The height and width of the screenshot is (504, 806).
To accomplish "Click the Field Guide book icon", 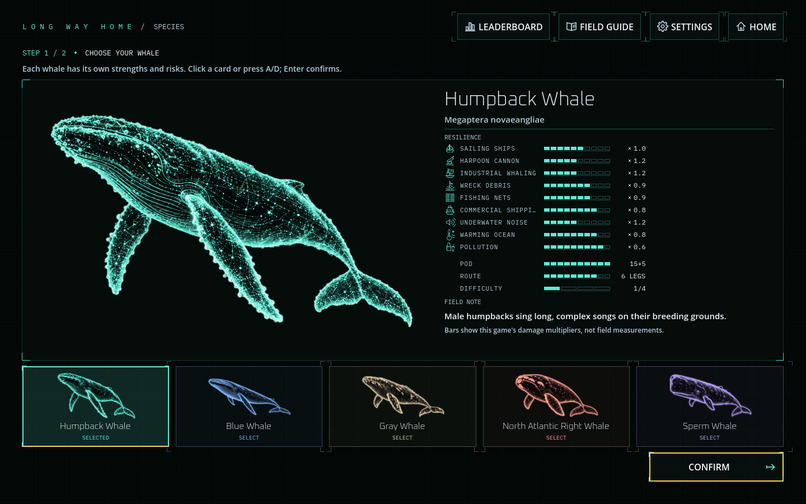I will click(x=571, y=27).
